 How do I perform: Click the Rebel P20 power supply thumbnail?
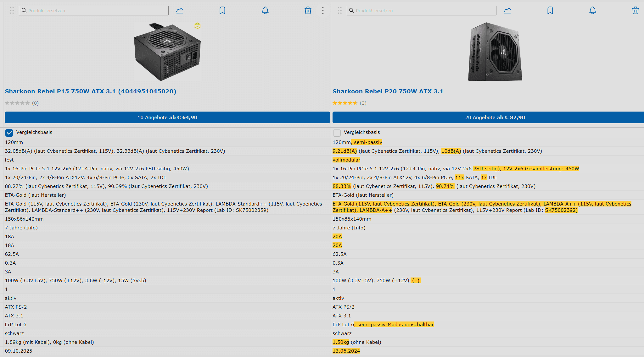(x=495, y=52)
